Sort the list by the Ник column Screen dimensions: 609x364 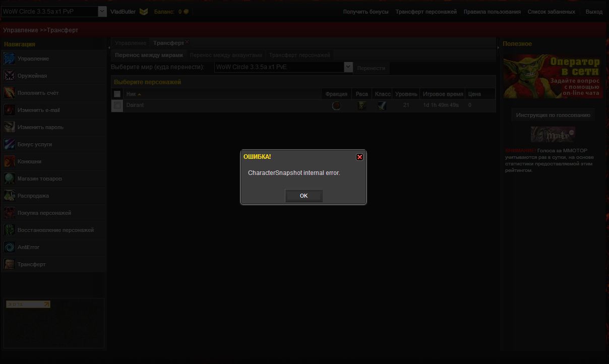[132, 94]
